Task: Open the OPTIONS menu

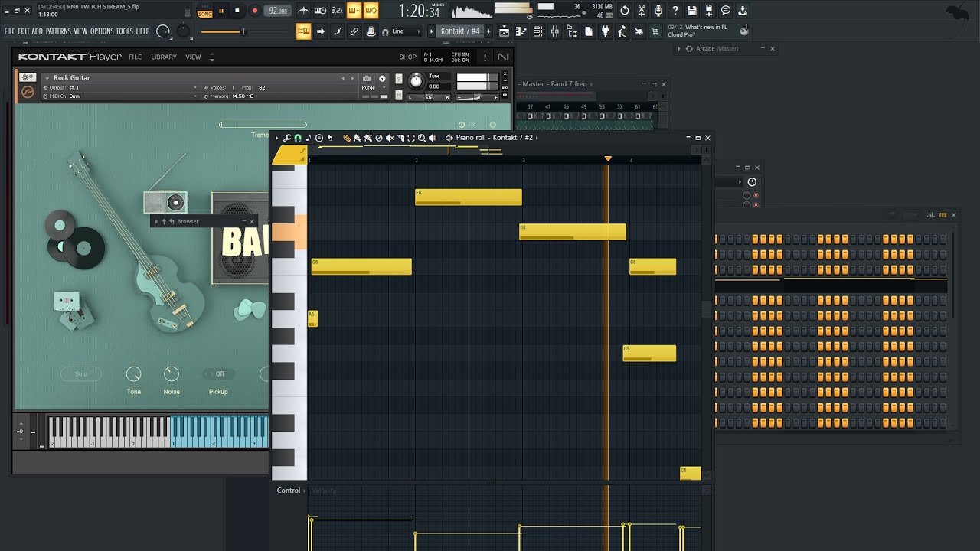Action: [102, 31]
